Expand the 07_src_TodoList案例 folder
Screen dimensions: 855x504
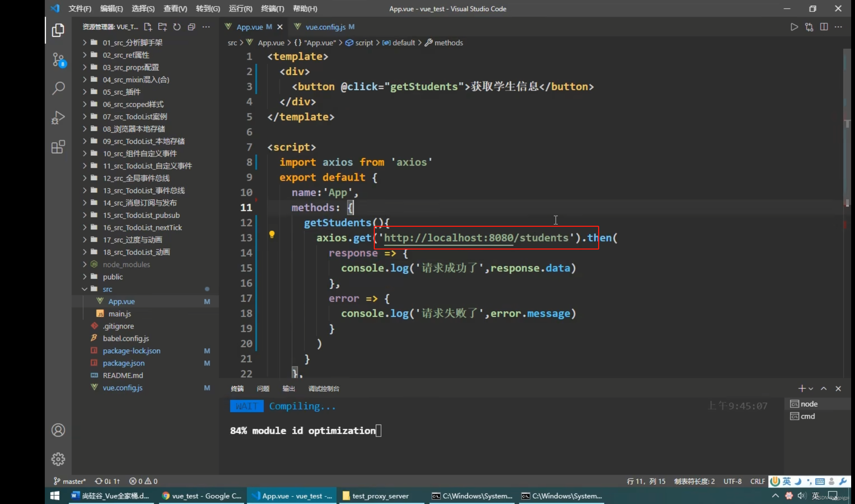(146, 117)
